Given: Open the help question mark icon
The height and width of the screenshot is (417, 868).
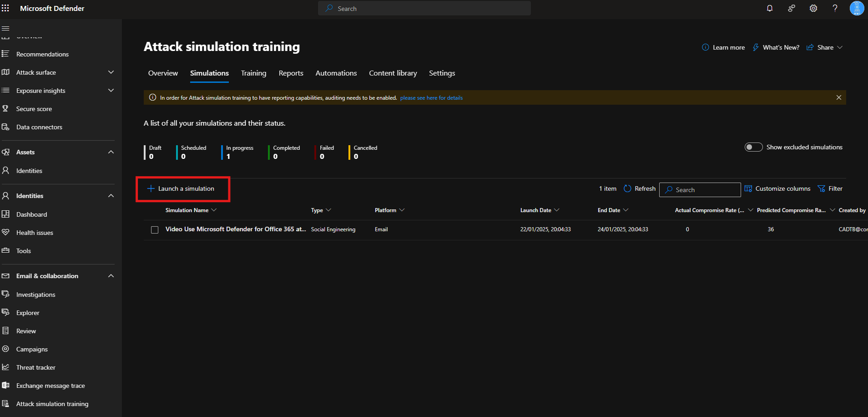Looking at the screenshot, I should coord(835,8).
